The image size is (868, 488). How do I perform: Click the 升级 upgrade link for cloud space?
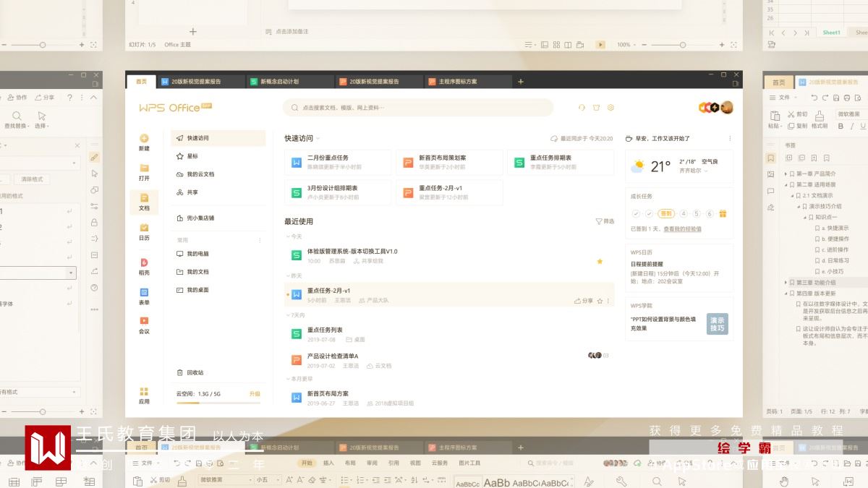255,394
